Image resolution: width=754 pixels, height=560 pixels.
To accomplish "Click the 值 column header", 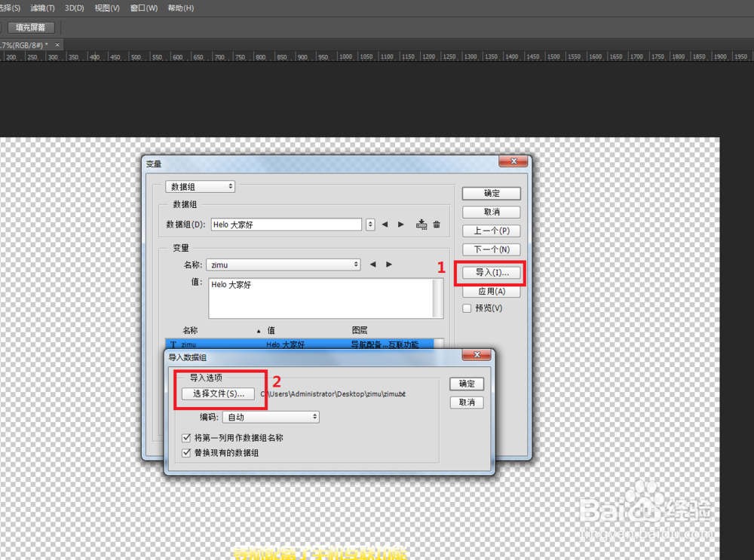I will pyautogui.click(x=271, y=330).
